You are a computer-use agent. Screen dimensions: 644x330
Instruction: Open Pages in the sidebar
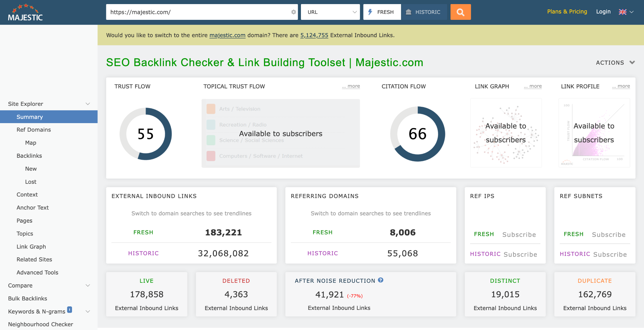[25, 221]
